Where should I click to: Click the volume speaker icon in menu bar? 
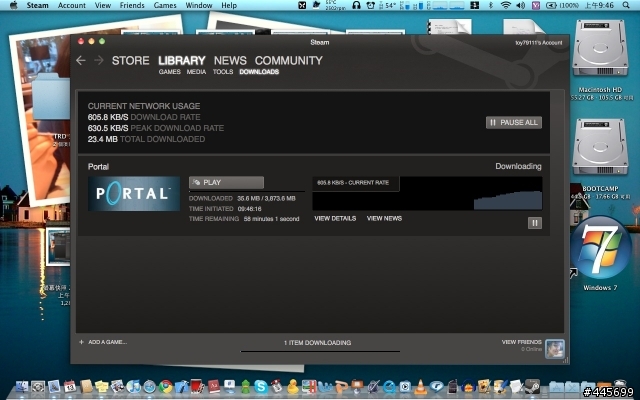point(520,5)
